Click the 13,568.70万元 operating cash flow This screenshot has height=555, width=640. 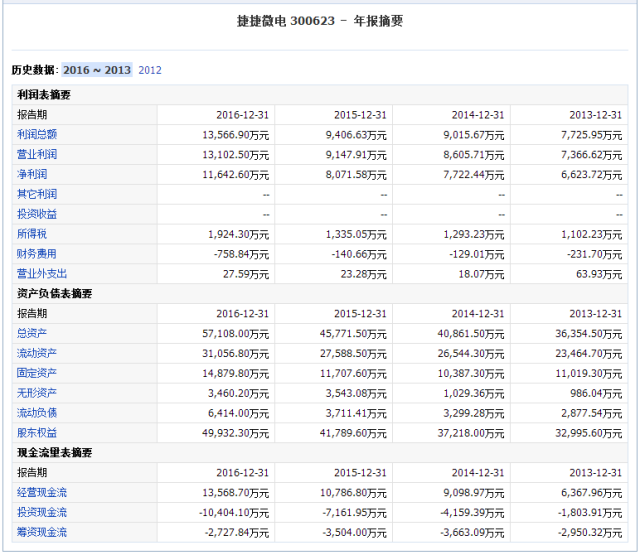click(236, 493)
